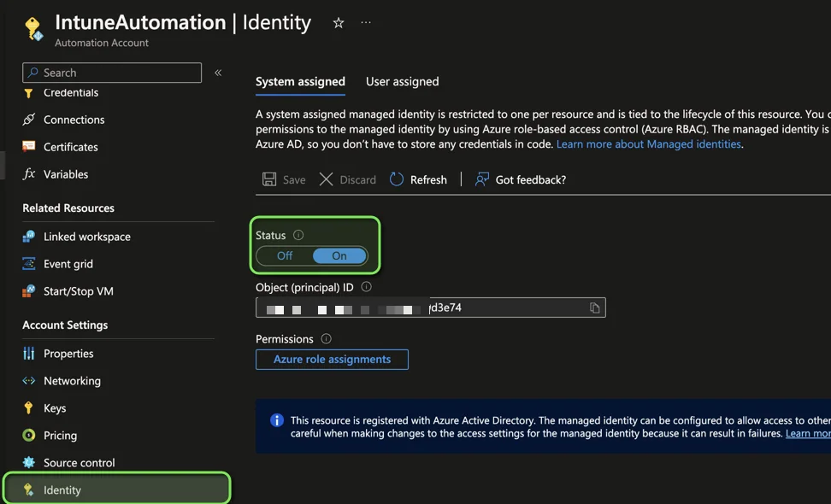Open Start/Stop VM page
This screenshot has height=504, width=831.
click(x=79, y=291)
